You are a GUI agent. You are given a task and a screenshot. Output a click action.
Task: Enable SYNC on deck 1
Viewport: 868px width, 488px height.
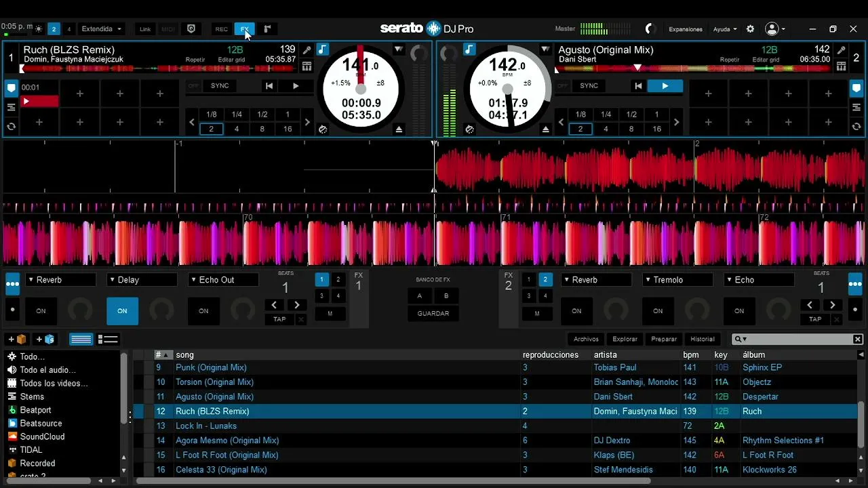pos(220,86)
